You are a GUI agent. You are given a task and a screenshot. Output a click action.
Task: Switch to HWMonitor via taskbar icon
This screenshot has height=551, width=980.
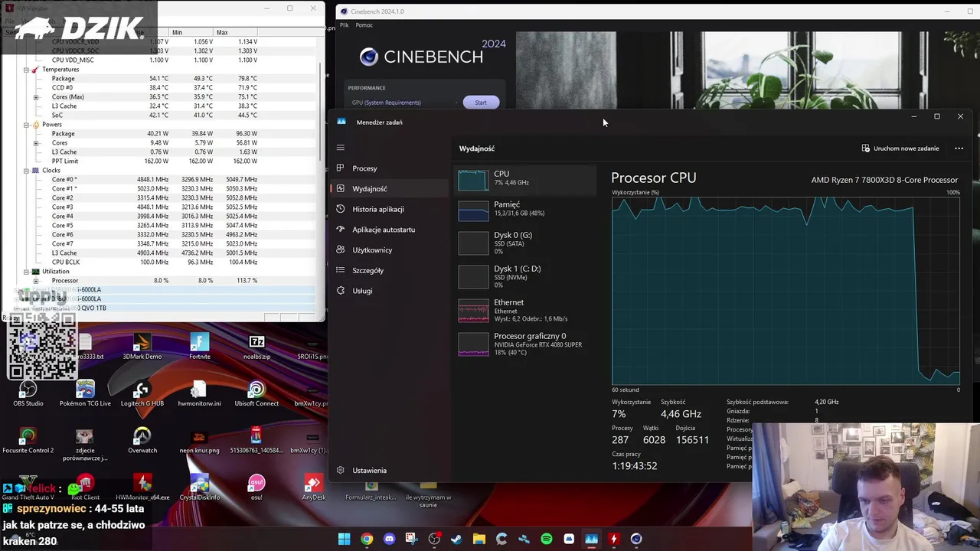[x=613, y=539]
